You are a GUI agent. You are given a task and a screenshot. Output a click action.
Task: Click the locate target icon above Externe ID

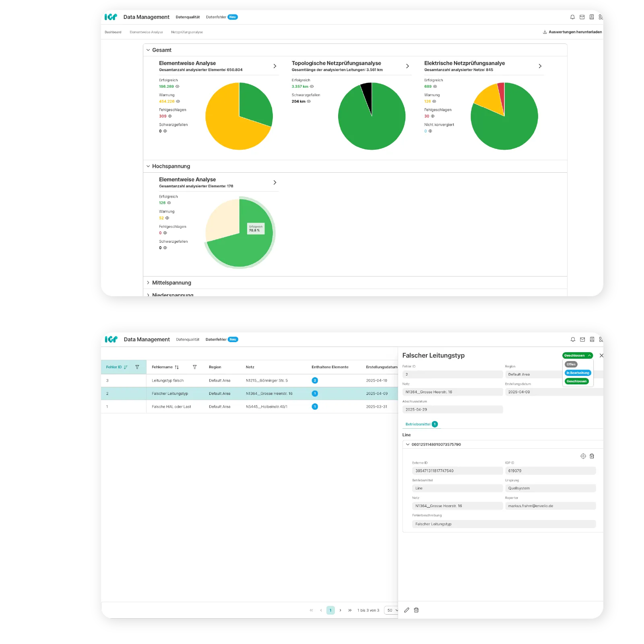point(583,456)
